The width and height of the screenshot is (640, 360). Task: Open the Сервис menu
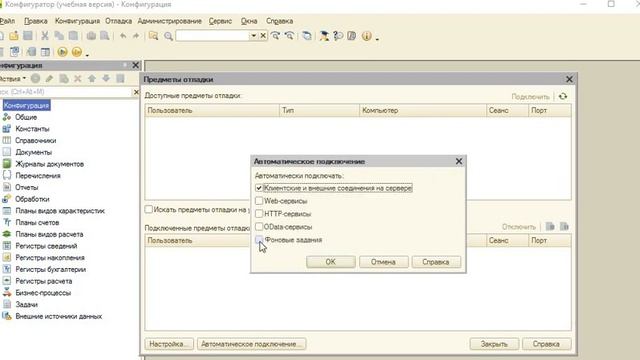tap(220, 21)
